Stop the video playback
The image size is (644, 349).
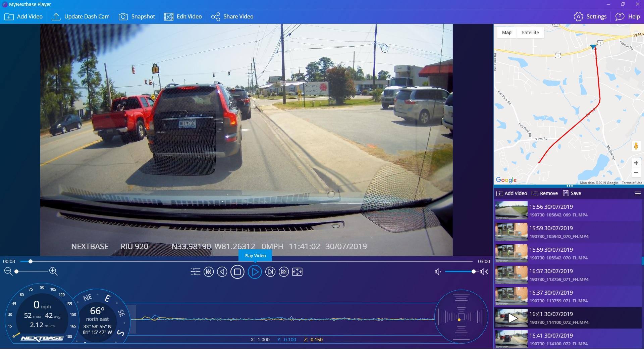pyautogui.click(x=237, y=272)
